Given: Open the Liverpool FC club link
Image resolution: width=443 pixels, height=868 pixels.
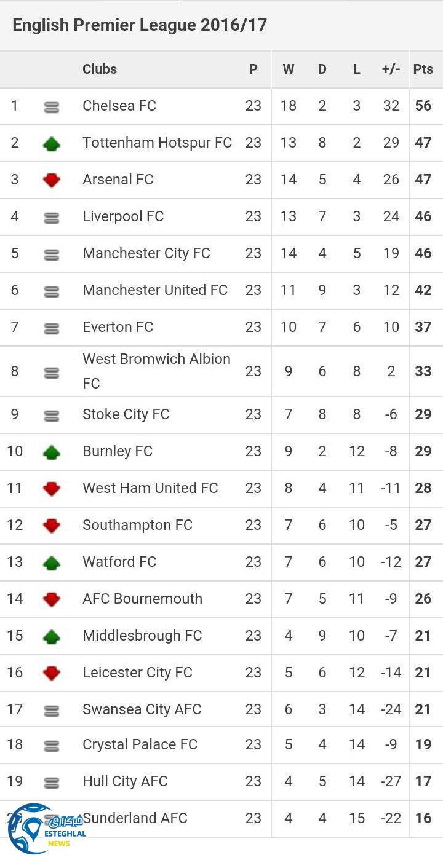Looking at the screenshot, I should click(123, 216).
